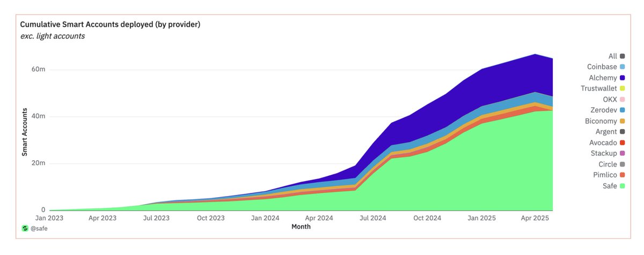Screen dimensions: 644x255
Task: Toggle the Avocado legend entry
Action: coord(606,142)
